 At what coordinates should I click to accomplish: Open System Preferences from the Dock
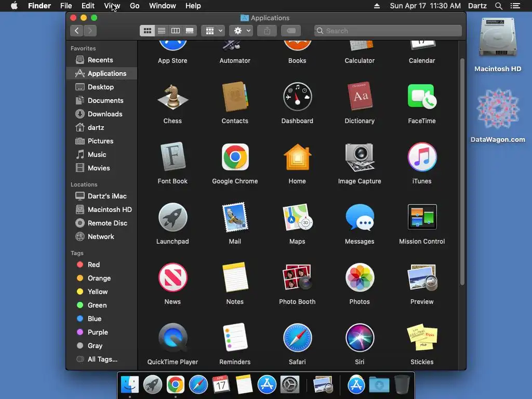[x=290, y=385]
